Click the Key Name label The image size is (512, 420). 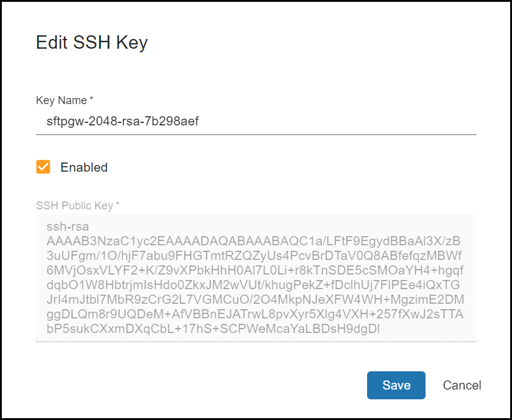(x=61, y=100)
